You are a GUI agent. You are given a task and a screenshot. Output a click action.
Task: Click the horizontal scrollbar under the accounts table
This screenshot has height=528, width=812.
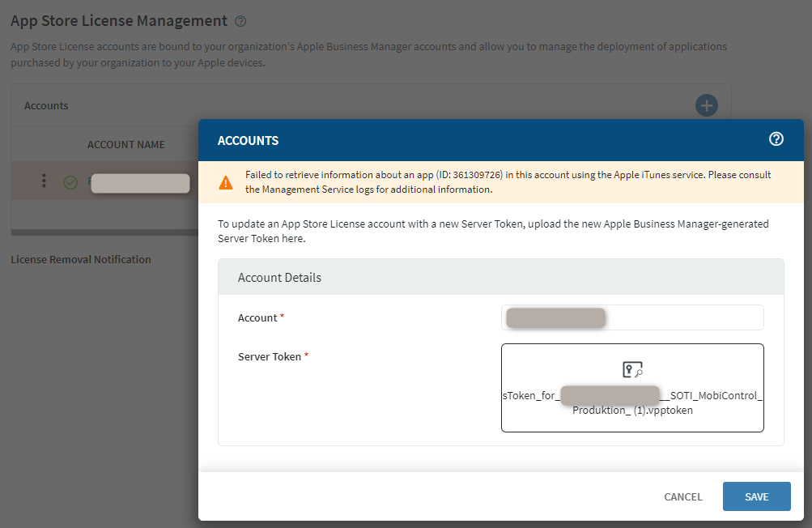point(105,232)
